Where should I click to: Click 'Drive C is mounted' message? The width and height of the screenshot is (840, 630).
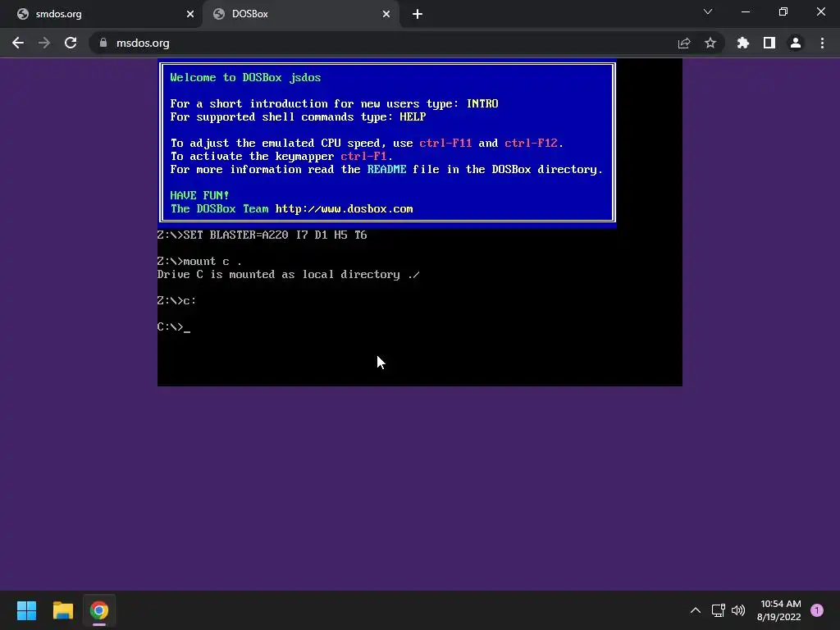(288, 274)
